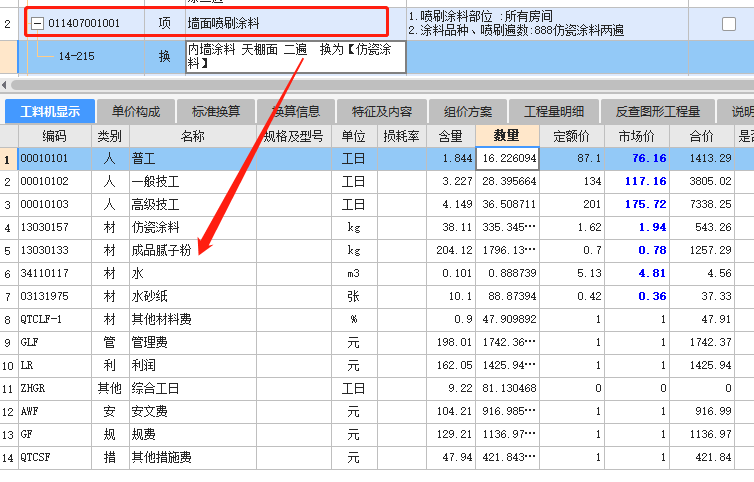
Task: Select the 管理费 row name
Action: click(x=192, y=342)
